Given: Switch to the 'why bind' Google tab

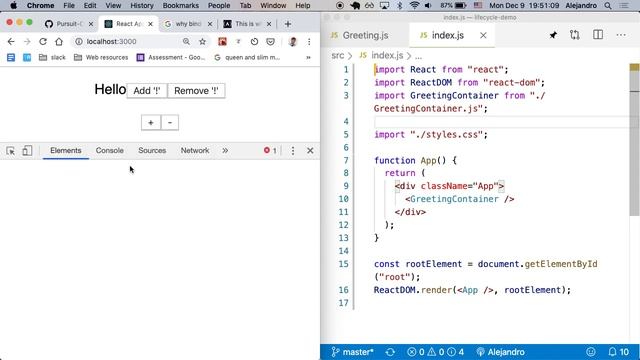Looking at the screenshot, I should [188, 24].
